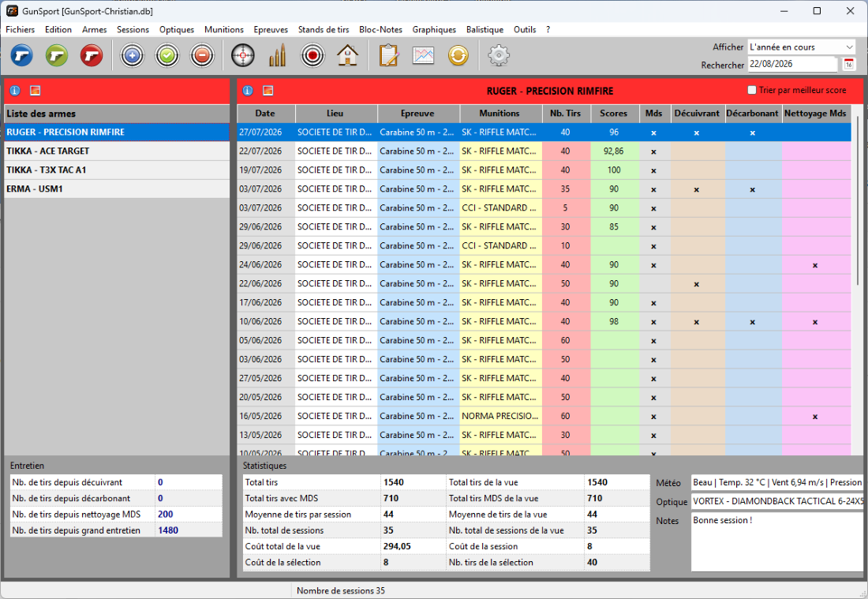Click the red minus target icon

202,55
